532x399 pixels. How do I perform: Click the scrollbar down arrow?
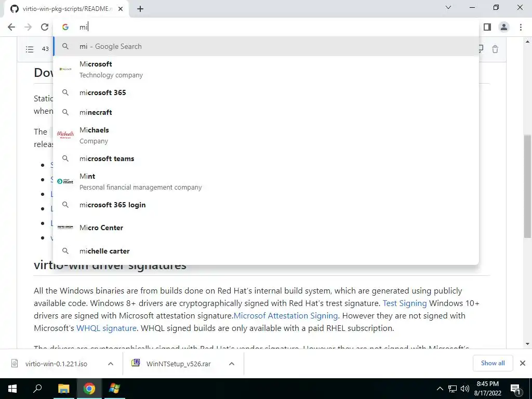point(527,344)
